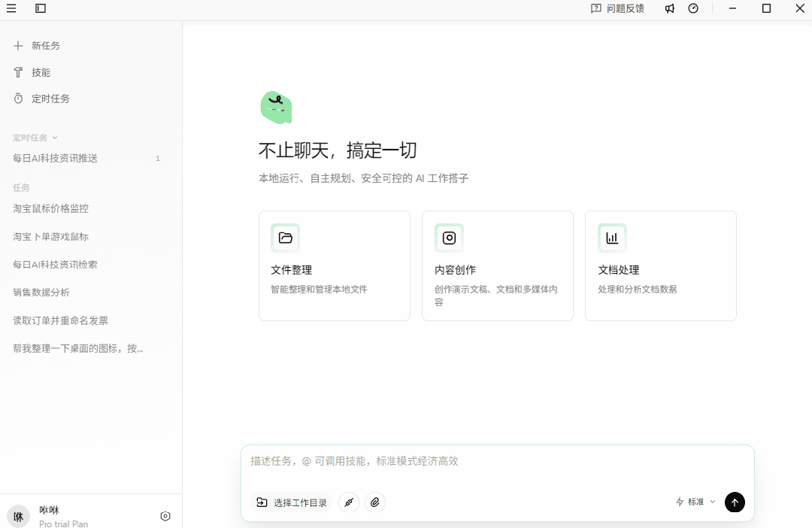Screen dimensions: 812x528
Task: Click the skill pen icon in the input bar
Action: pos(348,502)
